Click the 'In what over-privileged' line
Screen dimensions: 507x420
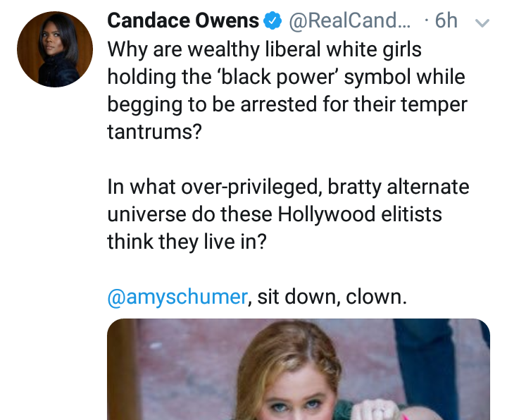click(x=288, y=187)
